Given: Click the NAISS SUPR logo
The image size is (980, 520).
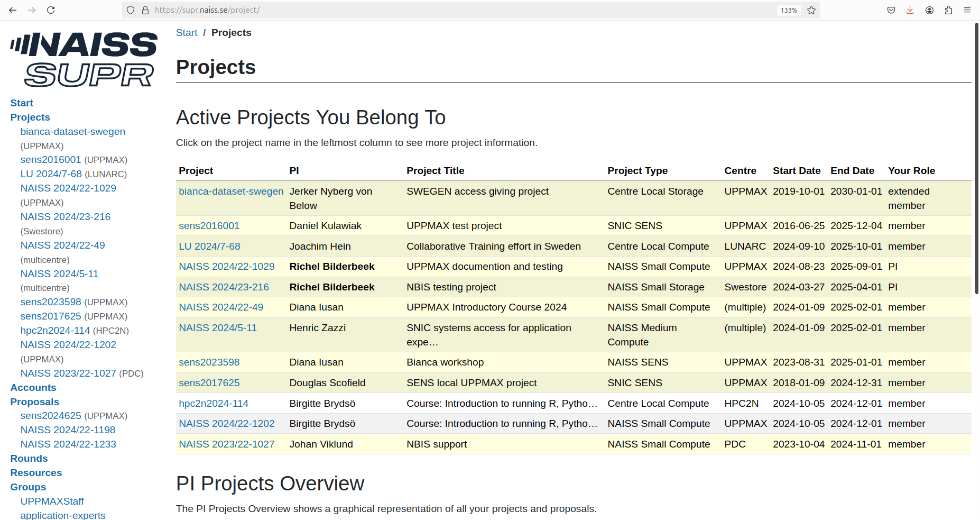Looking at the screenshot, I should [x=83, y=58].
